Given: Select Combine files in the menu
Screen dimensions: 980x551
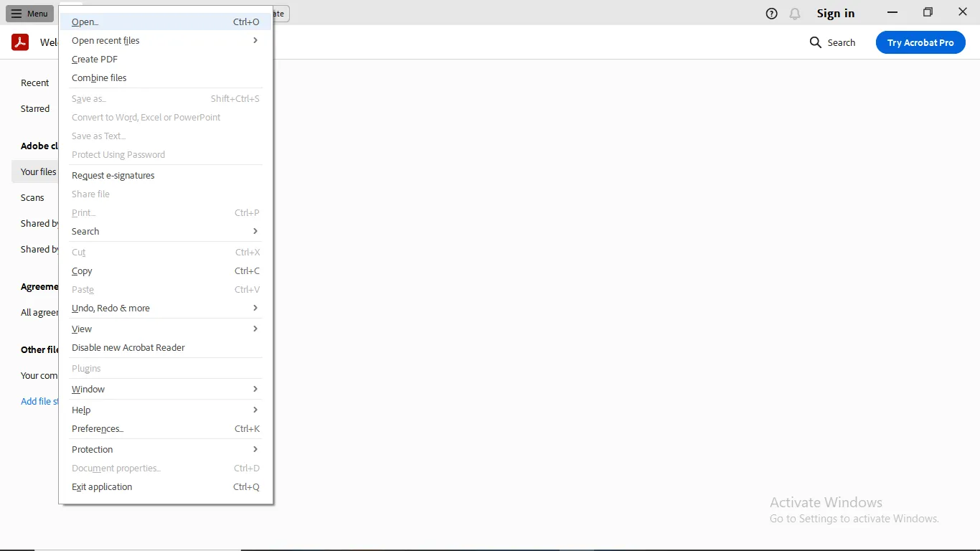Looking at the screenshot, I should [99, 77].
